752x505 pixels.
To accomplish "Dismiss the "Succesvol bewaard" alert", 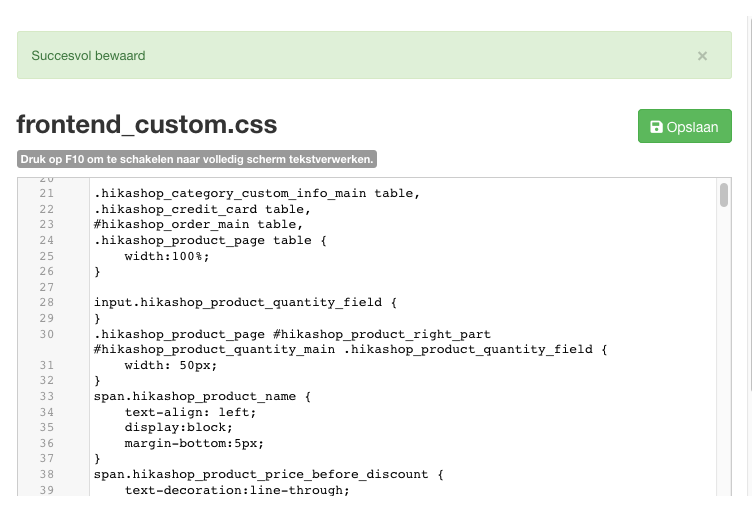I will pos(702,56).
